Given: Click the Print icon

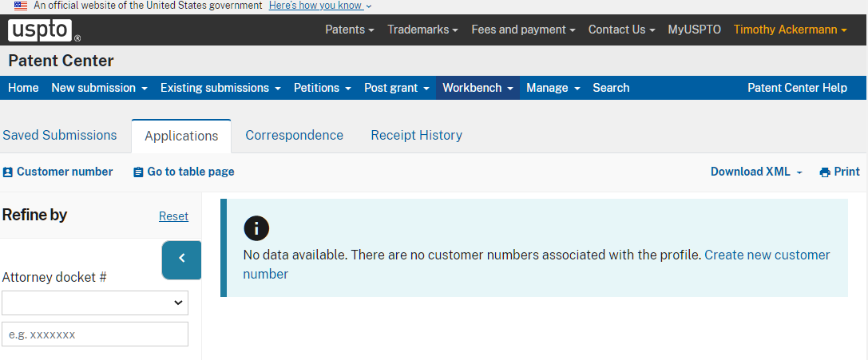Looking at the screenshot, I should pos(825,172).
